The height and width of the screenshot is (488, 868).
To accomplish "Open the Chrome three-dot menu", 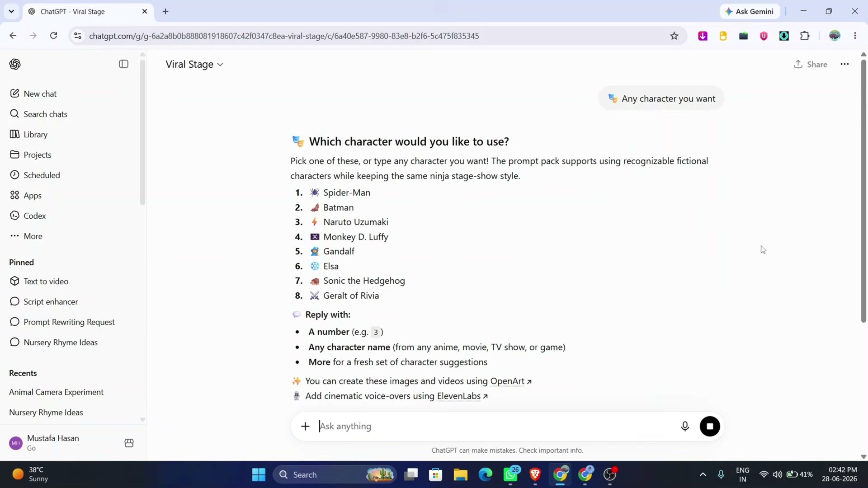I will point(855,36).
